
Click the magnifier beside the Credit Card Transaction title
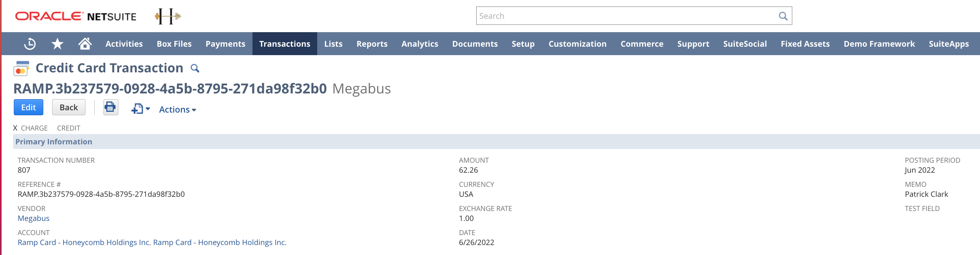coord(195,69)
